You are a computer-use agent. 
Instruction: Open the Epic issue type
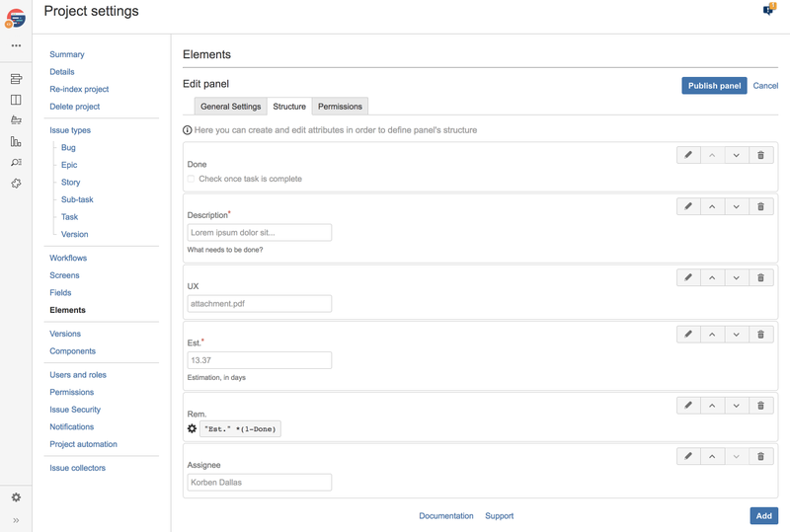(x=69, y=165)
